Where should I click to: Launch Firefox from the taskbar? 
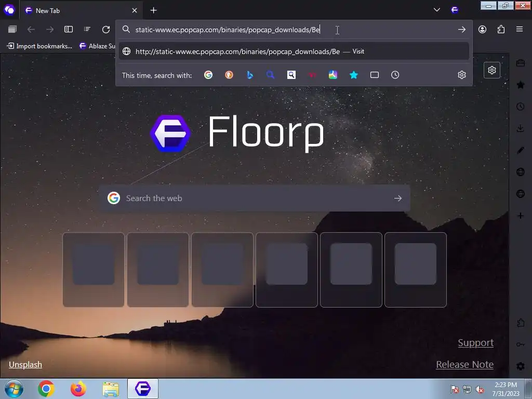[x=78, y=389]
